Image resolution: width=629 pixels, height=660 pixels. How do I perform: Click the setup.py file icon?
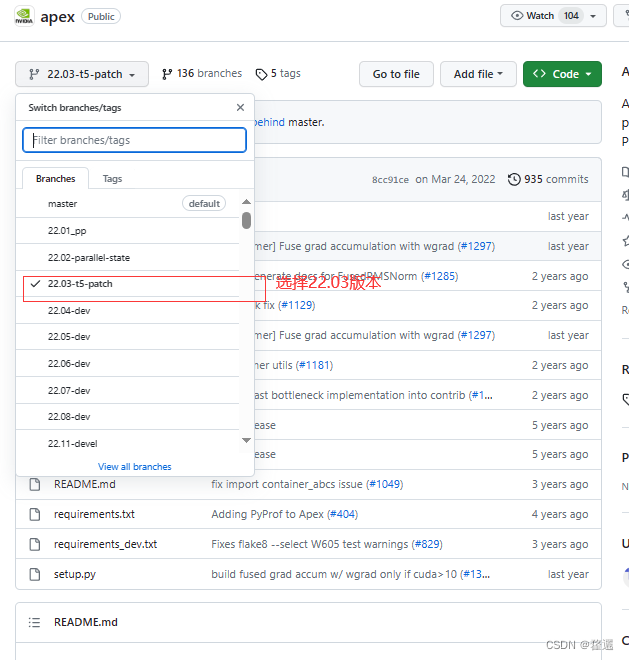coord(35,574)
